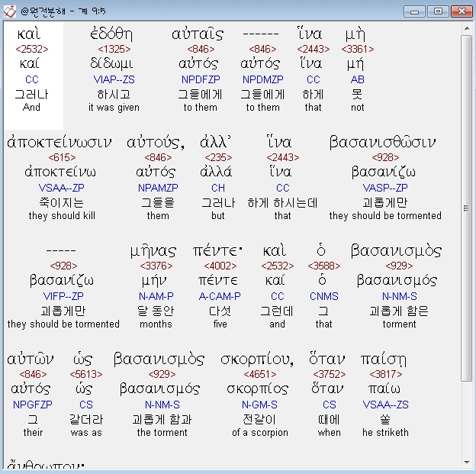
Task: Click the parsing code NPAMZP
Action: 158,188
